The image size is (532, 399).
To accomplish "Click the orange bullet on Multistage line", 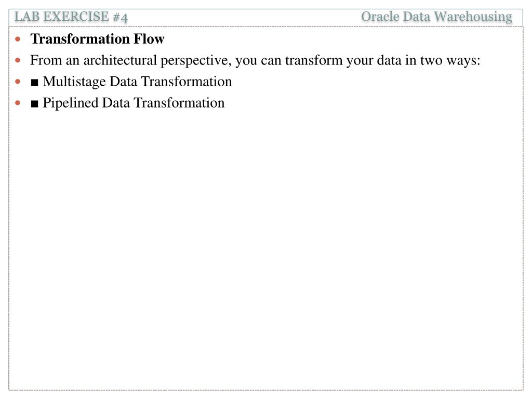I will pyautogui.click(x=18, y=82).
